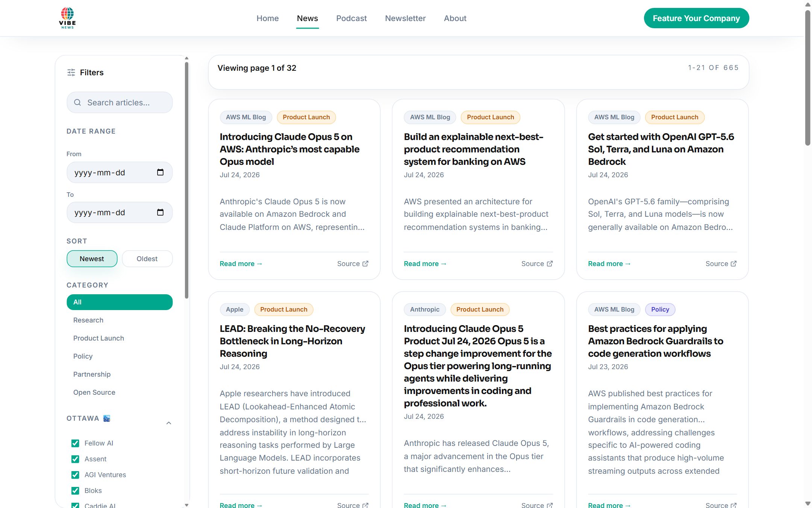Viewport: 812px width, 508px height.
Task: Click Feature Your Company button
Action: 696,18
